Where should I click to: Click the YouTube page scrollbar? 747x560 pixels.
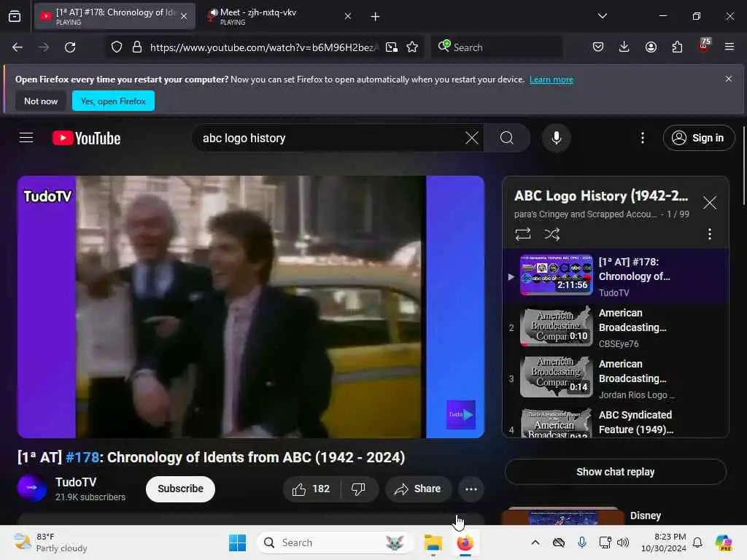point(743,166)
